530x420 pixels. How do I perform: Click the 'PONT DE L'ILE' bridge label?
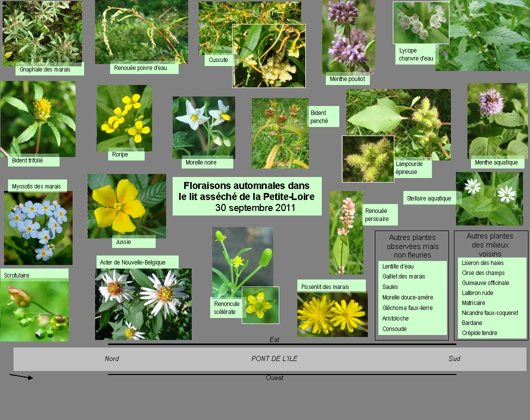pyautogui.click(x=274, y=358)
